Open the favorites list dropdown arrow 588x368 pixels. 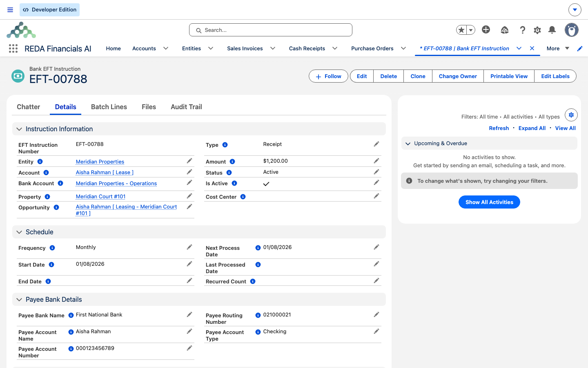tap(471, 30)
